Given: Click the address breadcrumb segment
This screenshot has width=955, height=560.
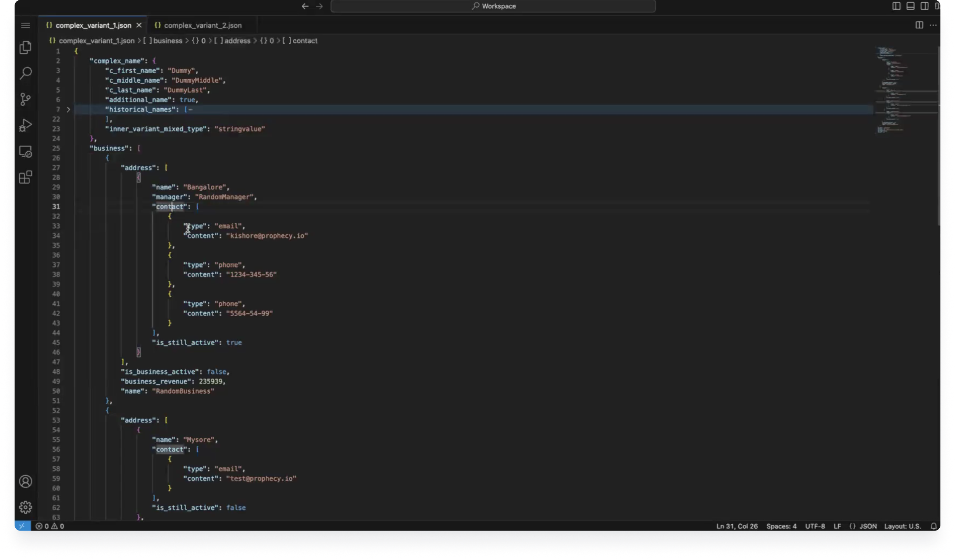Looking at the screenshot, I should 237,41.
